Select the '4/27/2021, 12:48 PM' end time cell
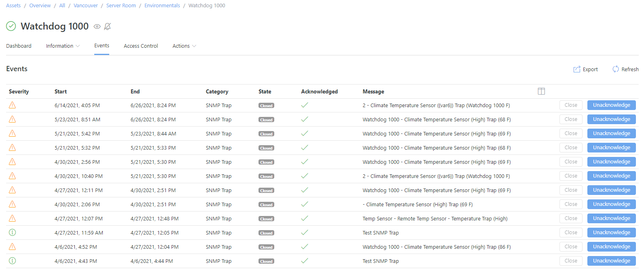 click(x=155, y=219)
